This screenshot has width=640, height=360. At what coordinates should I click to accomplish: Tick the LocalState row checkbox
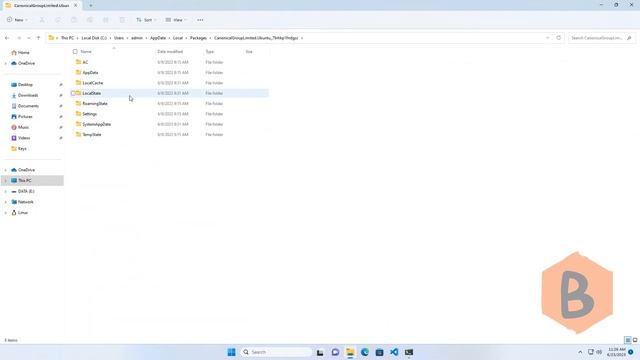[x=73, y=93]
